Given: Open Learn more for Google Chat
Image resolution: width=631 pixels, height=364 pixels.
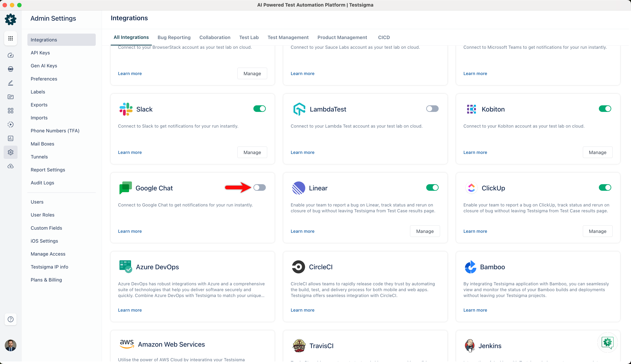Looking at the screenshot, I should [x=130, y=231].
